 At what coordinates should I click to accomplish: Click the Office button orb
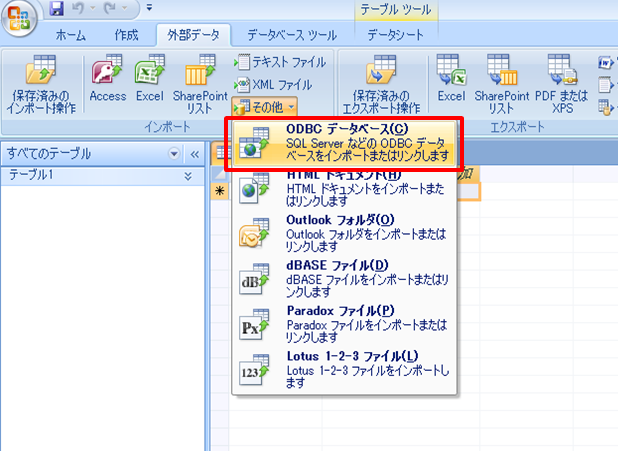click(20, 20)
